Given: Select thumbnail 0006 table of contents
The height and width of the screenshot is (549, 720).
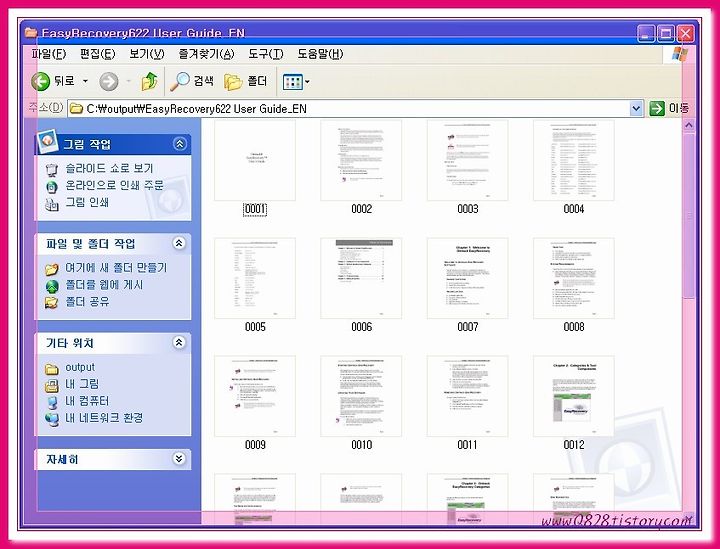Looking at the screenshot, I should point(361,278).
